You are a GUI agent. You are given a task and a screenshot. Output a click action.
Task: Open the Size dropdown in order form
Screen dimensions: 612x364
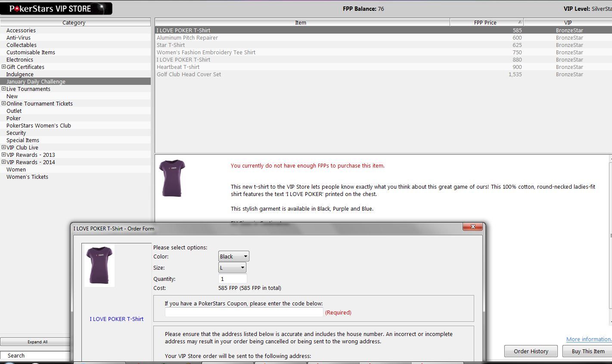point(232,268)
